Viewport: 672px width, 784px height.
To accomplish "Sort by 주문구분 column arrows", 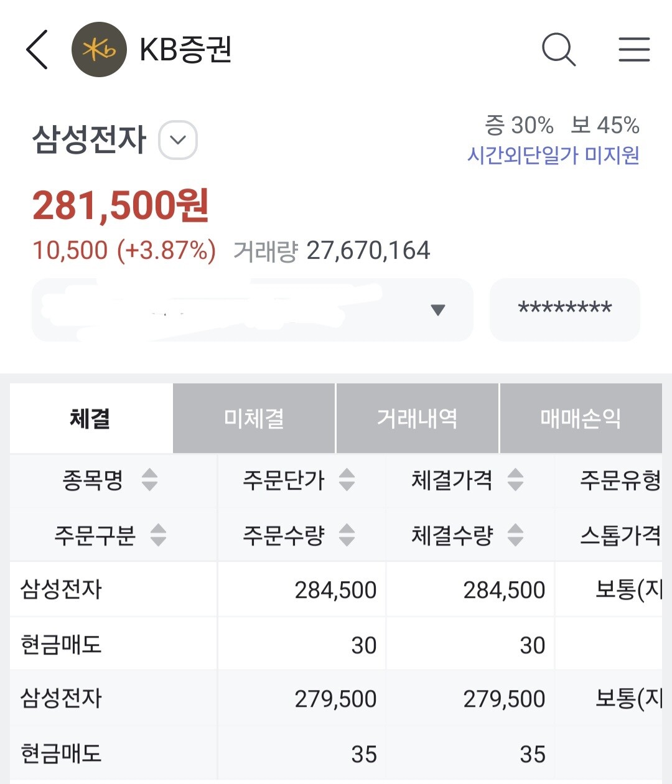I will (159, 534).
